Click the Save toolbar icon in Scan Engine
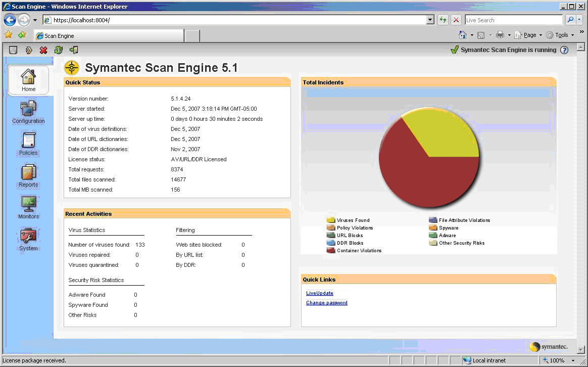 [13, 50]
